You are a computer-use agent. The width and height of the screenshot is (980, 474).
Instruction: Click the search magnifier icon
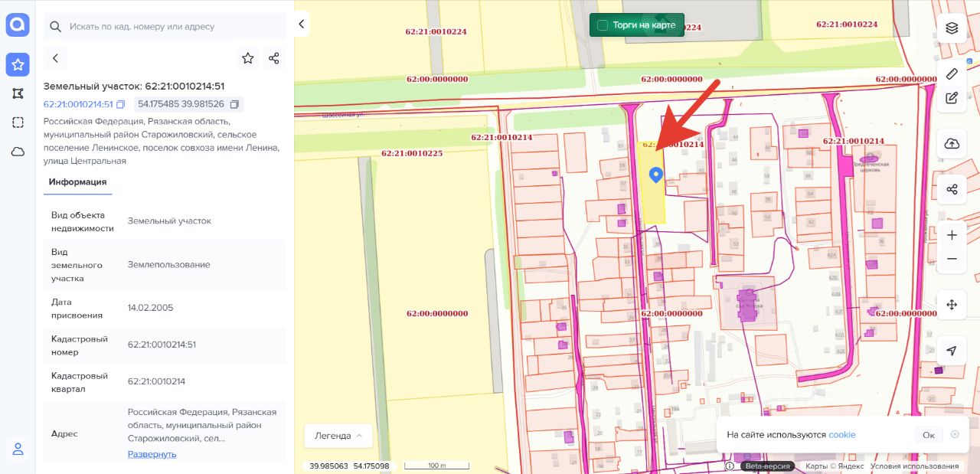point(56,27)
